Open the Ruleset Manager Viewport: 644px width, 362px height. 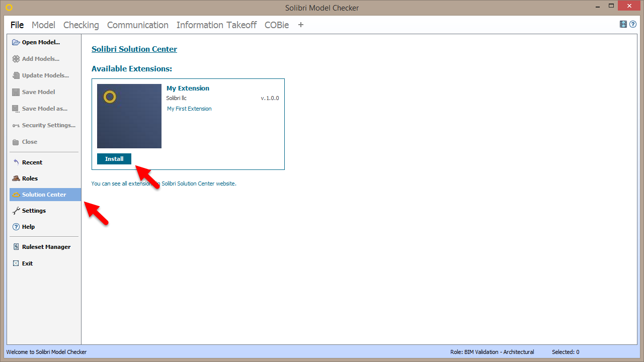coord(15,246)
